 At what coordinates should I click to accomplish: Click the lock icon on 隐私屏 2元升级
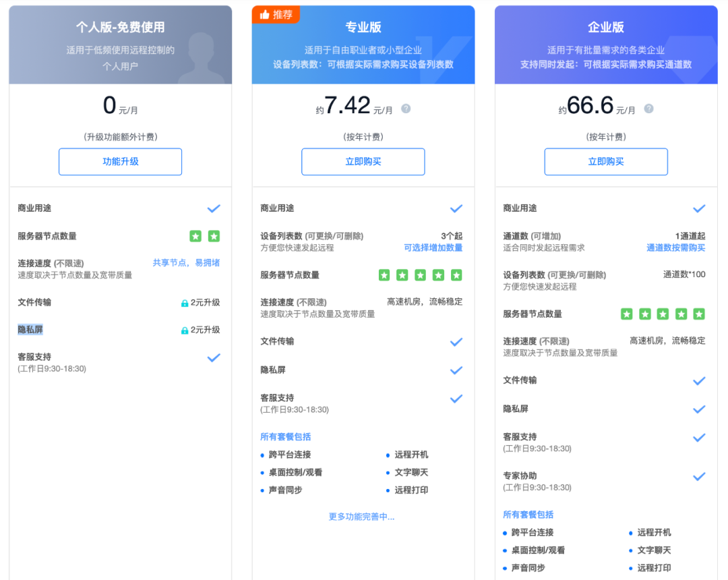point(184,330)
